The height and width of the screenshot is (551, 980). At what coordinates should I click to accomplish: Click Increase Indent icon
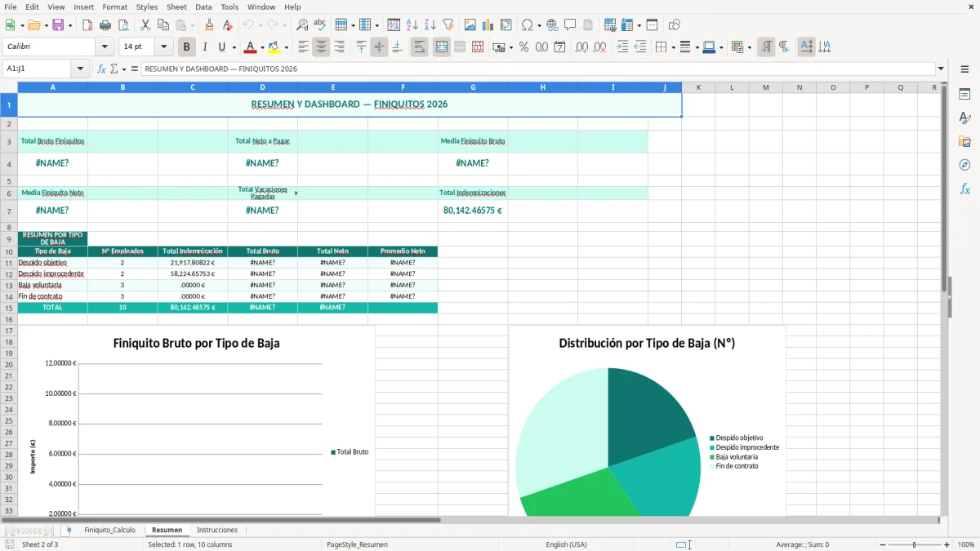(x=622, y=47)
